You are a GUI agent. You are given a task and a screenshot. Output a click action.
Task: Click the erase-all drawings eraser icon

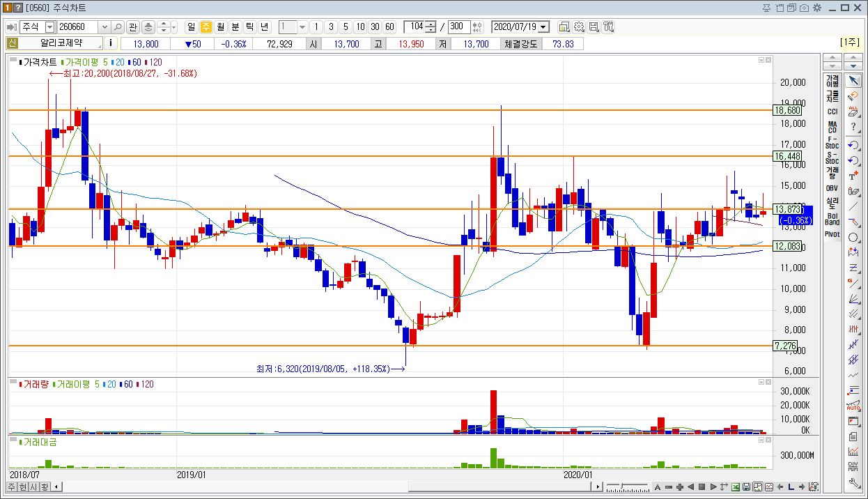[853, 111]
